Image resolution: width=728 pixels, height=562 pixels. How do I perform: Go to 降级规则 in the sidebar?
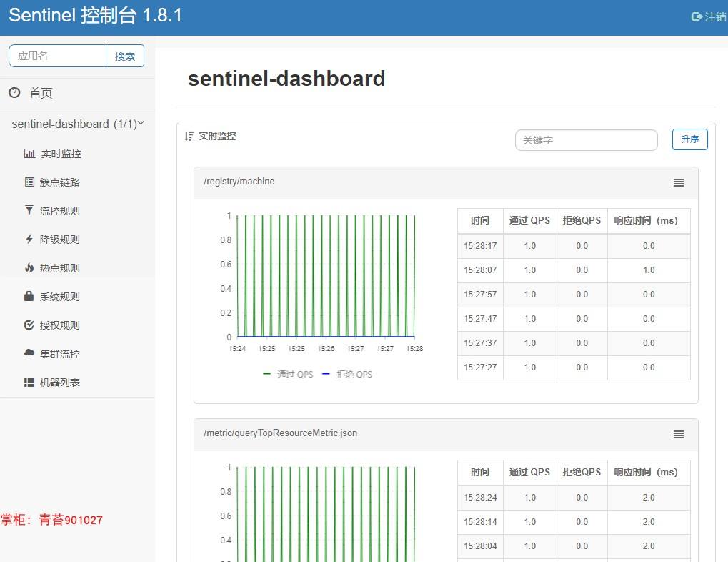coord(59,240)
